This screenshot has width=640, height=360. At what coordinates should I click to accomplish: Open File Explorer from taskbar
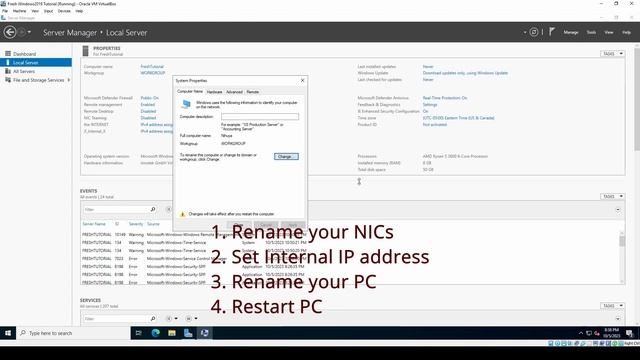point(172,333)
